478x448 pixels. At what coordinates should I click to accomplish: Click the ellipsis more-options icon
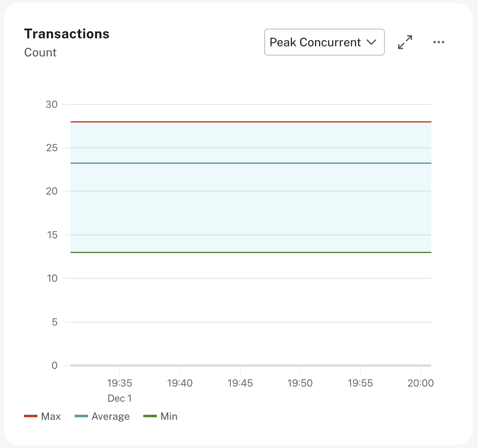(439, 42)
